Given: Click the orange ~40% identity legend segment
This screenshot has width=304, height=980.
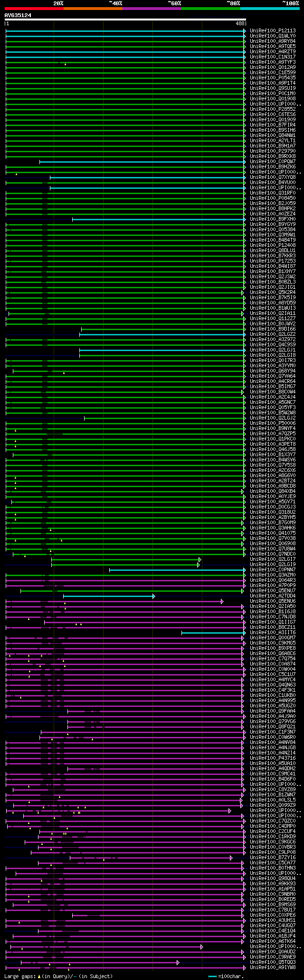Looking at the screenshot, I should 93,9.
